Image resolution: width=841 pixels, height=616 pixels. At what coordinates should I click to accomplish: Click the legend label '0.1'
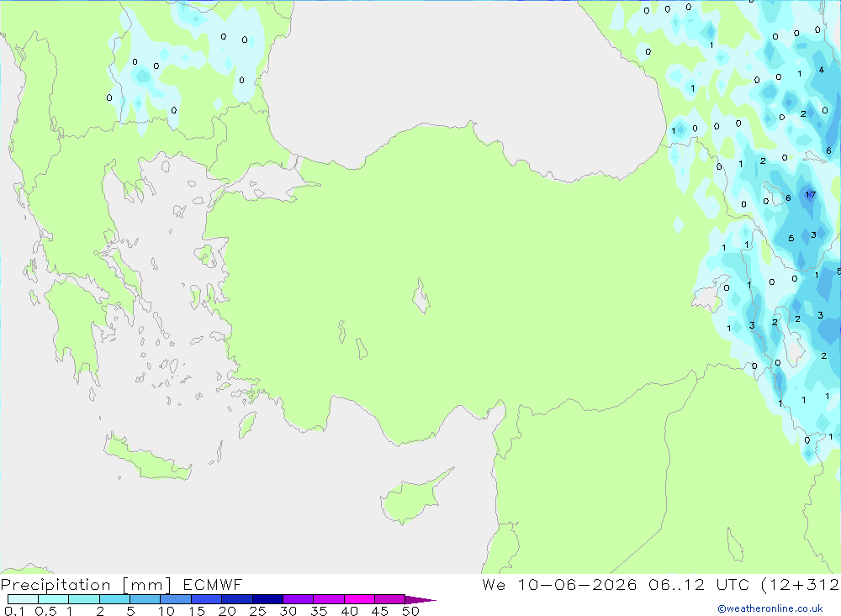coord(14,611)
